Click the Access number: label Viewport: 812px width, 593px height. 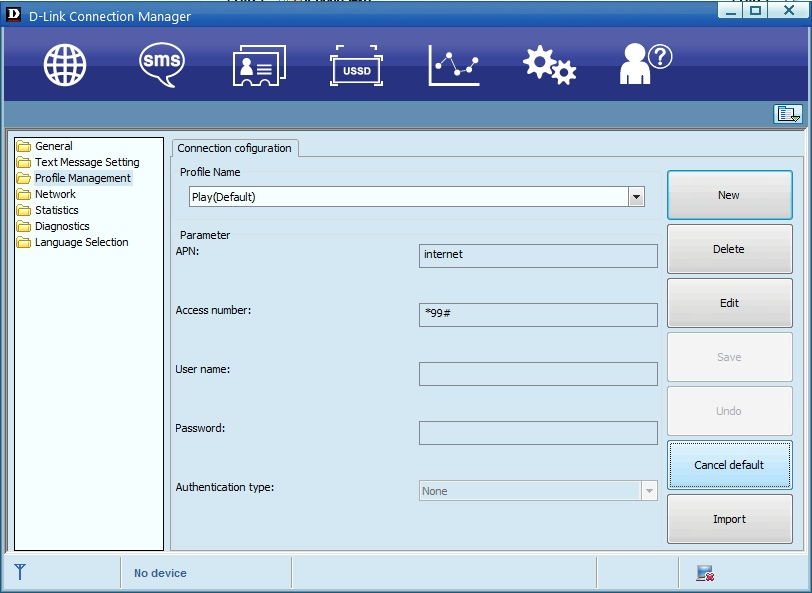(x=213, y=310)
